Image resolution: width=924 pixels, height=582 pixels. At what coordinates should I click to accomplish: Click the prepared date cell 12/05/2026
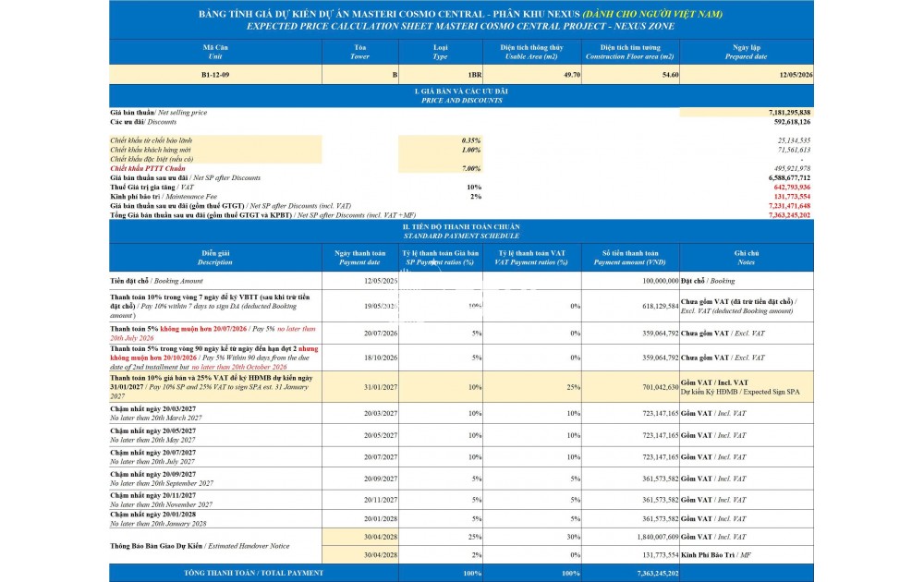tap(746, 75)
